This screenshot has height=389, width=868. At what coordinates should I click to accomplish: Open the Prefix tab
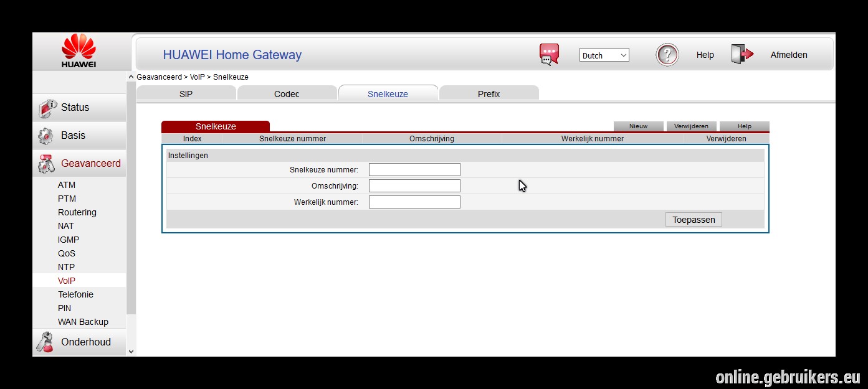(489, 94)
